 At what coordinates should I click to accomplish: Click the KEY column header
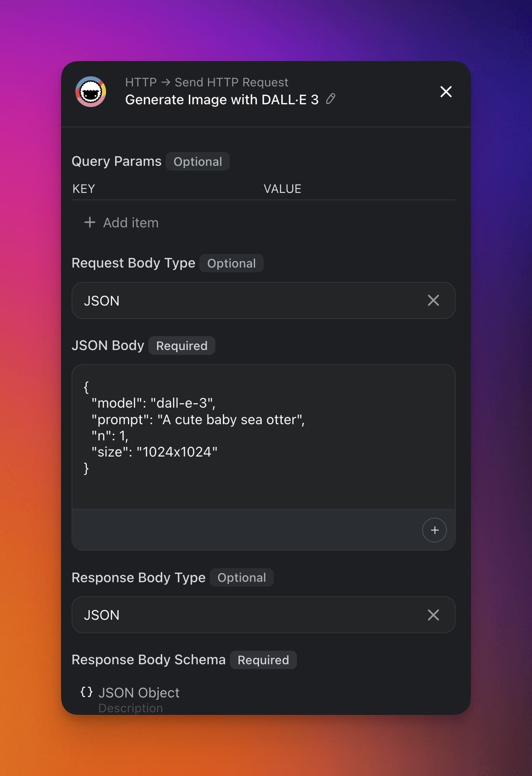coord(84,189)
